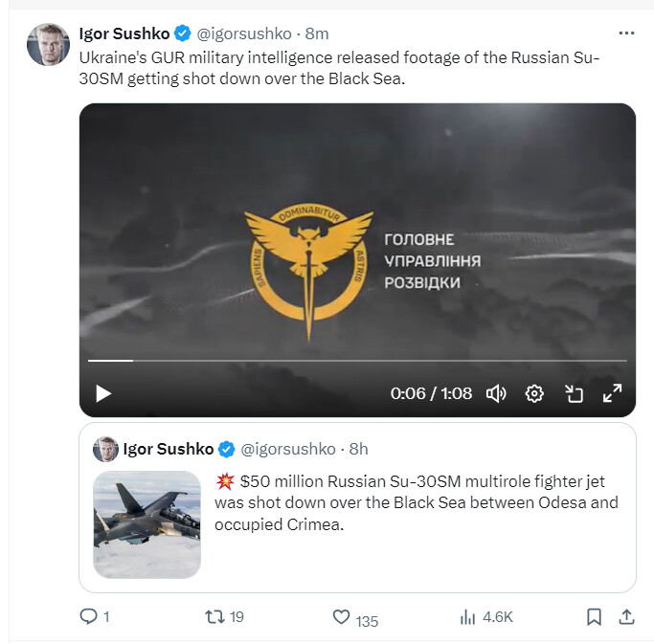Play the GUR footage video
Viewport: 654px width, 644px height.
(x=103, y=393)
